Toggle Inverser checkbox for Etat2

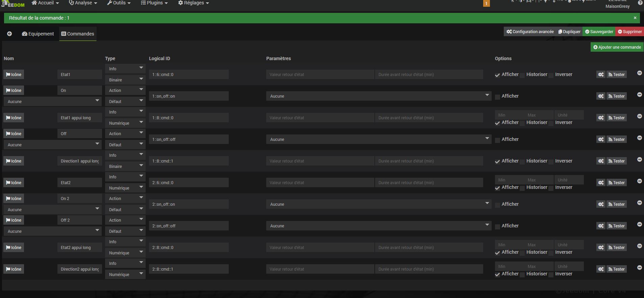coord(551,188)
